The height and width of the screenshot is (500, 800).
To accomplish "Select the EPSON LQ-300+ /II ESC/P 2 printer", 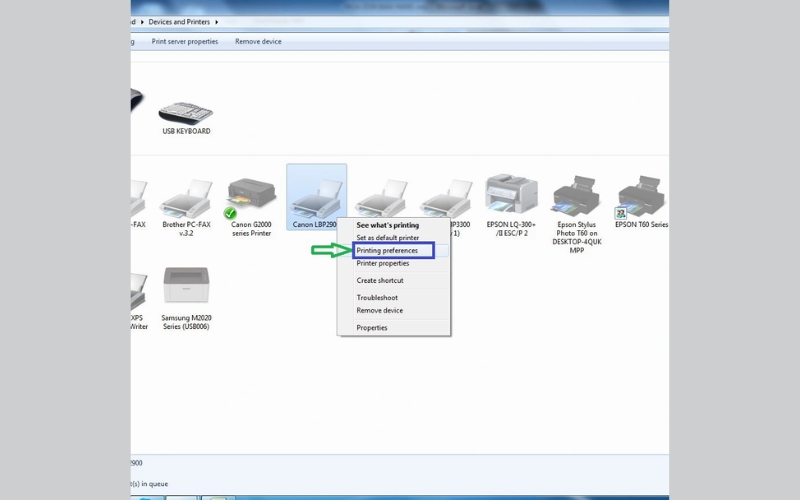I will (511, 205).
